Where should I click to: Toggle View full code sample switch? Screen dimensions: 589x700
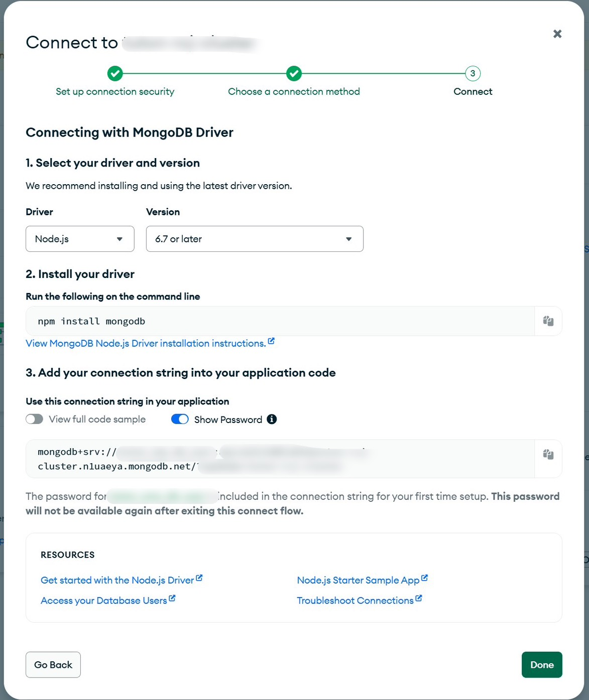pyautogui.click(x=35, y=419)
